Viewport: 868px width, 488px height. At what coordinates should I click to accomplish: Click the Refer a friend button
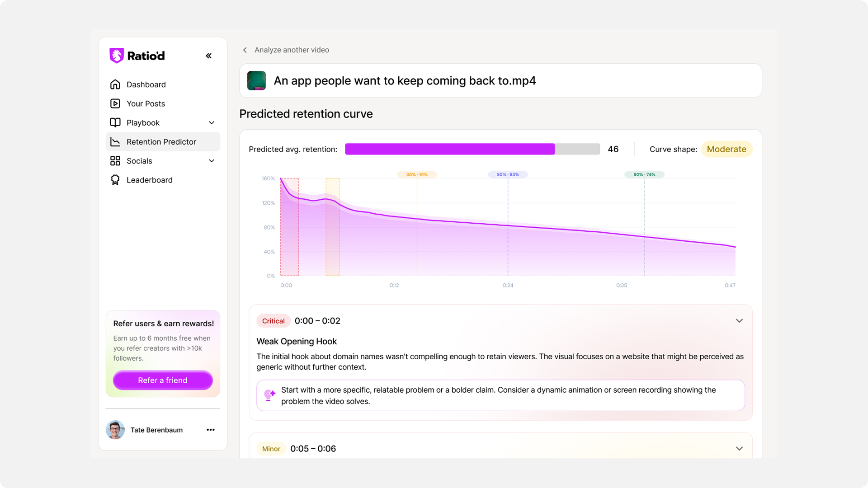coord(163,380)
